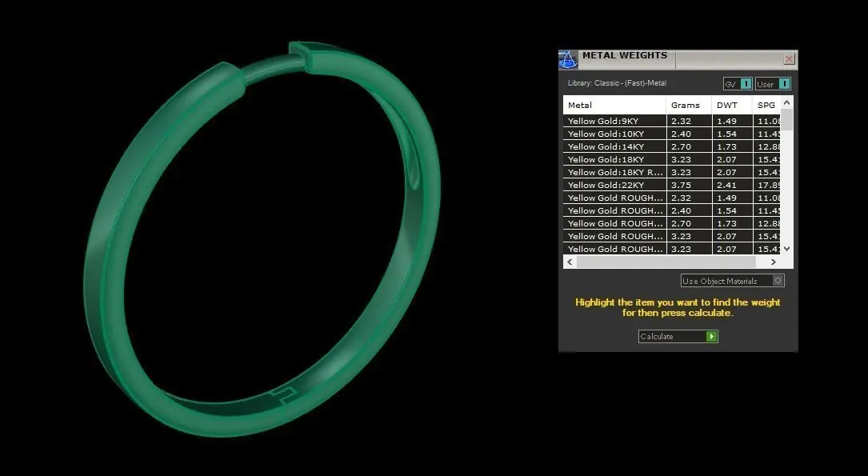
Task: Click the table's scroll right arrow
Action: (774, 262)
